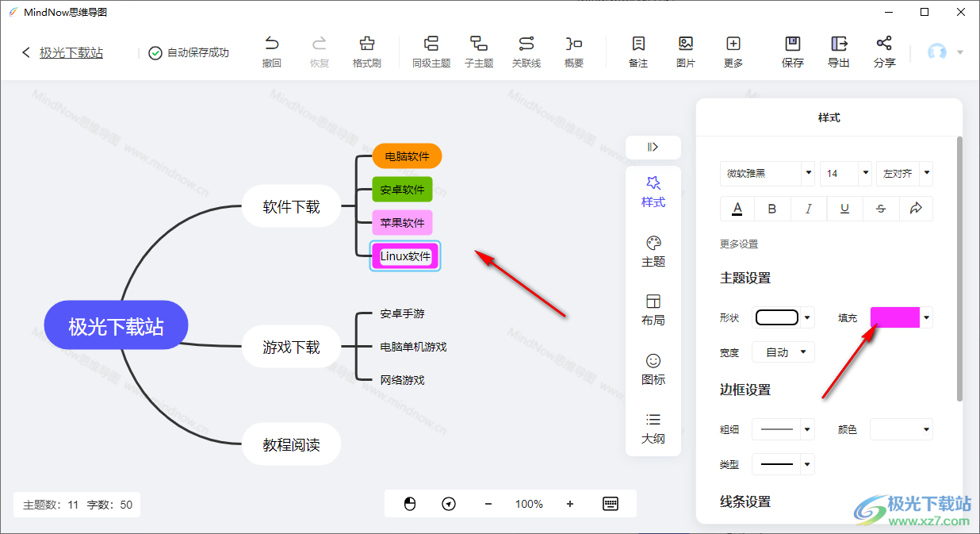The width and height of the screenshot is (980, 534).
Task: Zoom out with the minus button
Action: pyautogui.click(x=488, y=504)
